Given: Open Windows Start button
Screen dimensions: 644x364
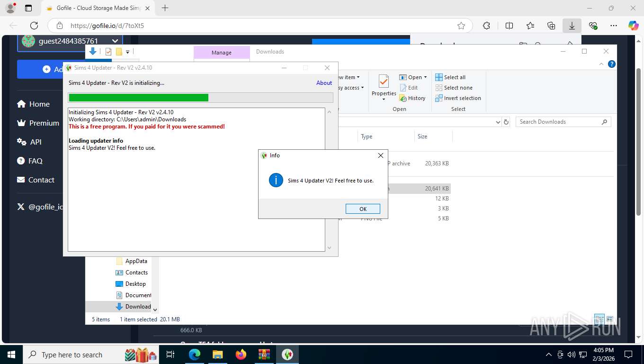Looking at the screenshot, I should click(11, 355).
